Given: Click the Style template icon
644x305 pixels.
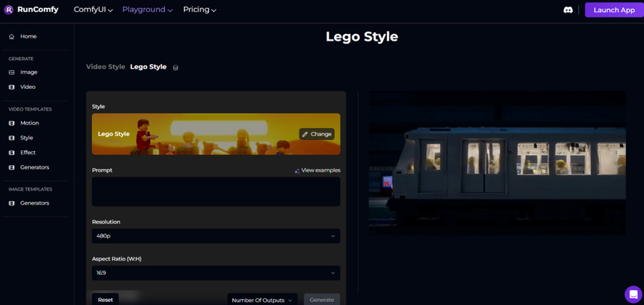Looking at the screenshot, I should point(11,138).
